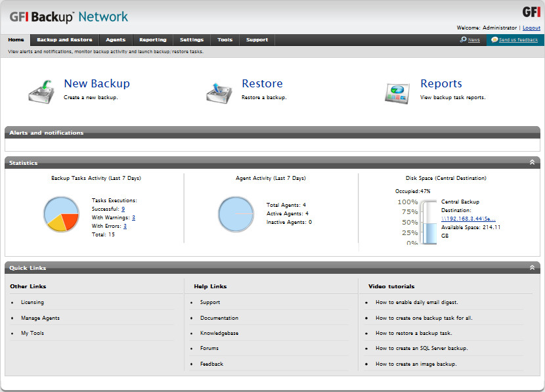Open the Forums link
Viewport: 545px width, 392px height.
coord(209,348)
